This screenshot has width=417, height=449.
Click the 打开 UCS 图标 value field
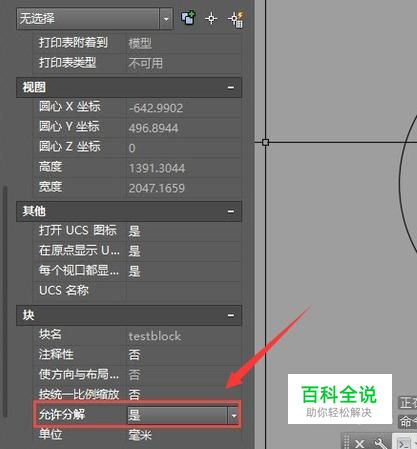183,231
